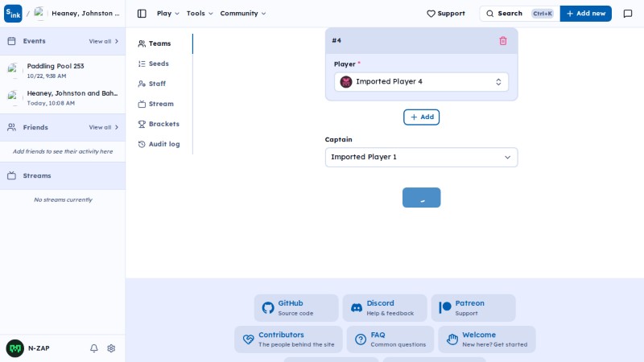644x362 pixels.
Task: Open the Play menu
Action: [x=168, y=14]
